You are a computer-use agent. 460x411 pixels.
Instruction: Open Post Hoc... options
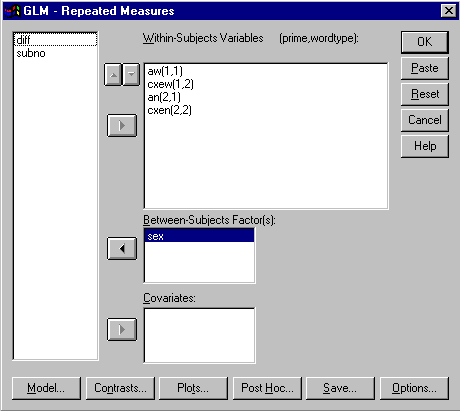(x=267, y=388)
